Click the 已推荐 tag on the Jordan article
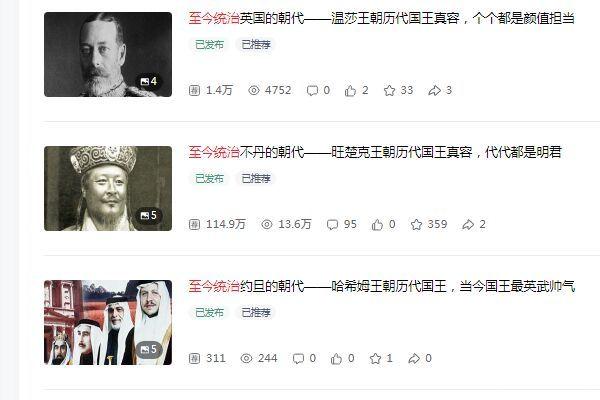This screenshot has height=400, width=600. pyautogui.click(x=256, y=312)
